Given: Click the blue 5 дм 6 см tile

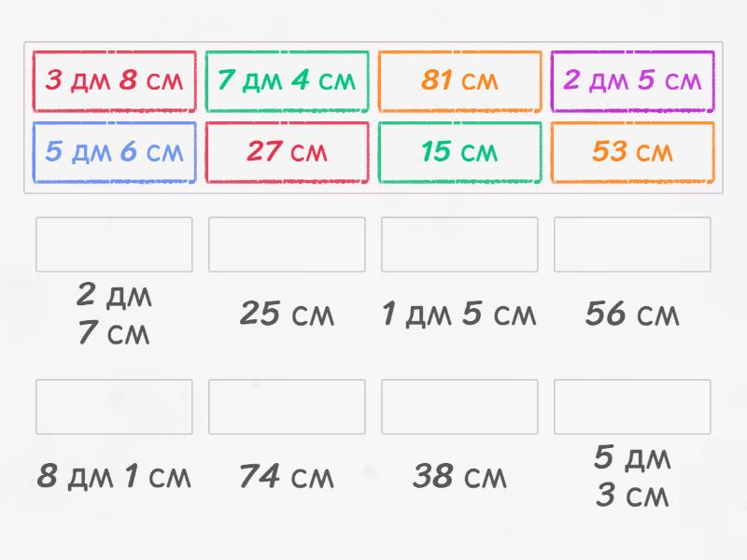Looking at the screenshot, I should 114,152.
